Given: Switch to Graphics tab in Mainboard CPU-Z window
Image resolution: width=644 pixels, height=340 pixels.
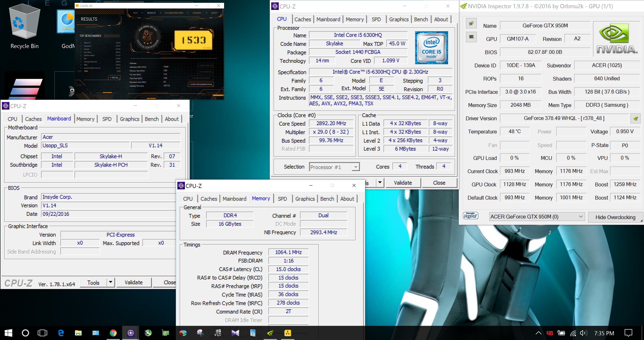Looking at the screenshot, I should tap(129, 119).
